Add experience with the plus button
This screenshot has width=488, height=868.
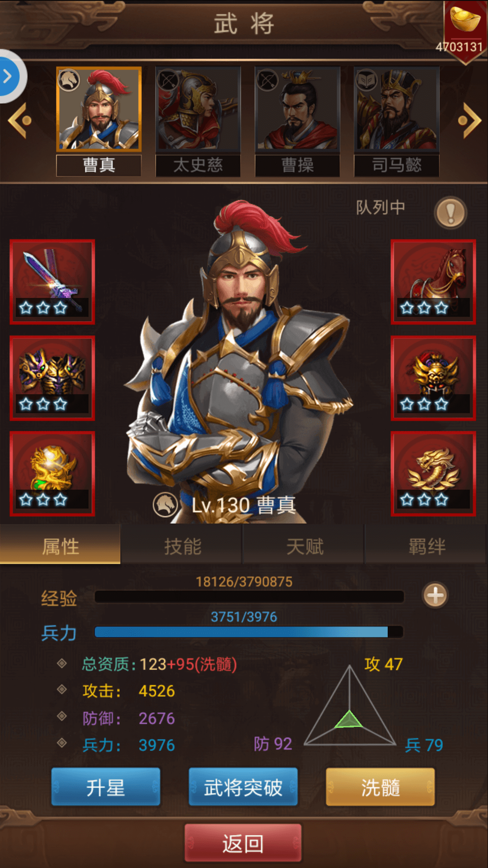click(x=435, y=595)
